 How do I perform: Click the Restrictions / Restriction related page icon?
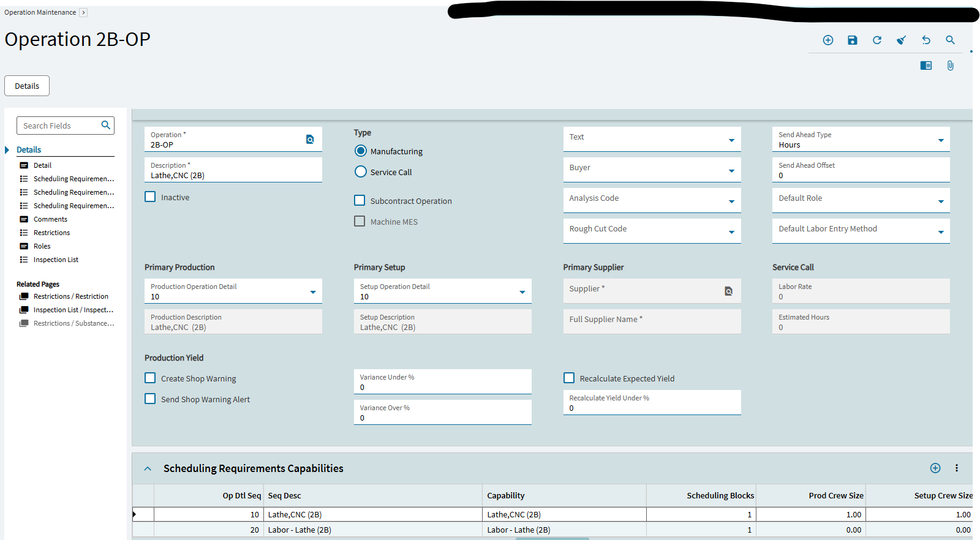[x=24, y=296]
